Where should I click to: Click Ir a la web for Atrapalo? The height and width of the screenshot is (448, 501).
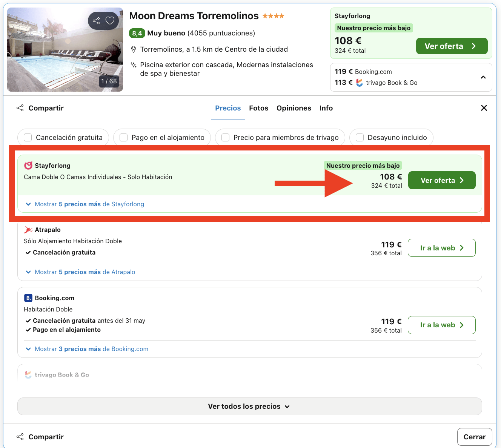(x=441, y=248)
